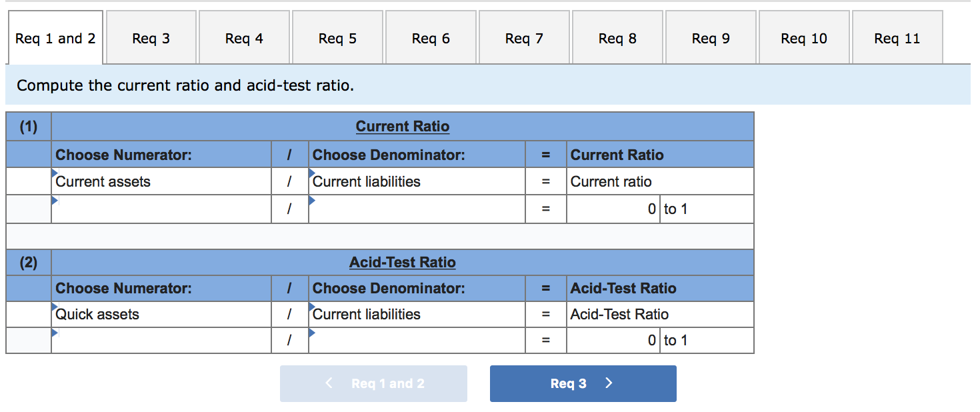Click the empty acid-test denominator value field

(x=416, y=341)
